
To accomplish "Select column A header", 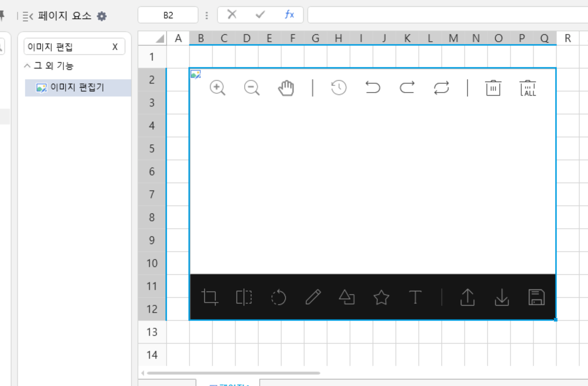I will pos(178,39).
